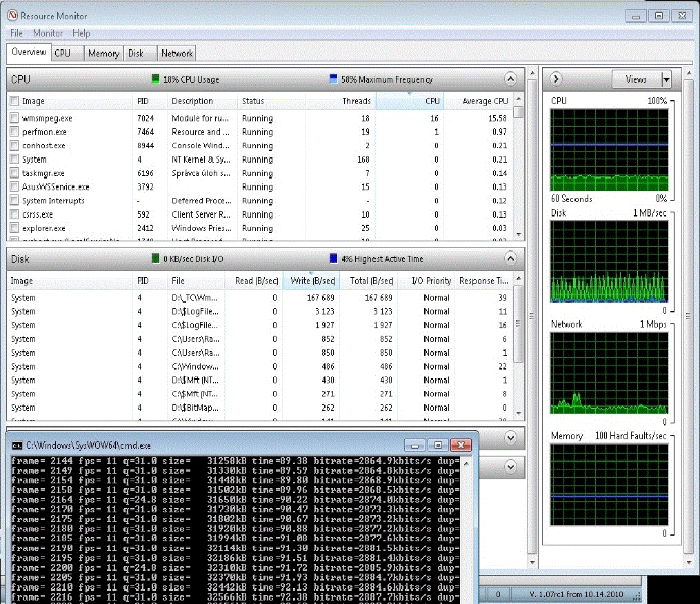Click the CPU list scroll-down arrow
The width and height of the screenshot is (700, 604).
tap(519, 234)
